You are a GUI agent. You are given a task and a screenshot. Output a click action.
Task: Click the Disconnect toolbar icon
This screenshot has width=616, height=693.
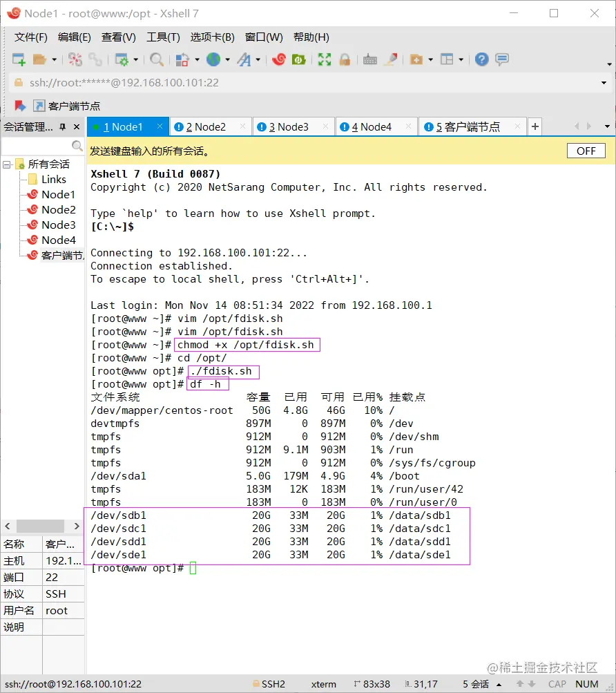(x=75, y=59)
